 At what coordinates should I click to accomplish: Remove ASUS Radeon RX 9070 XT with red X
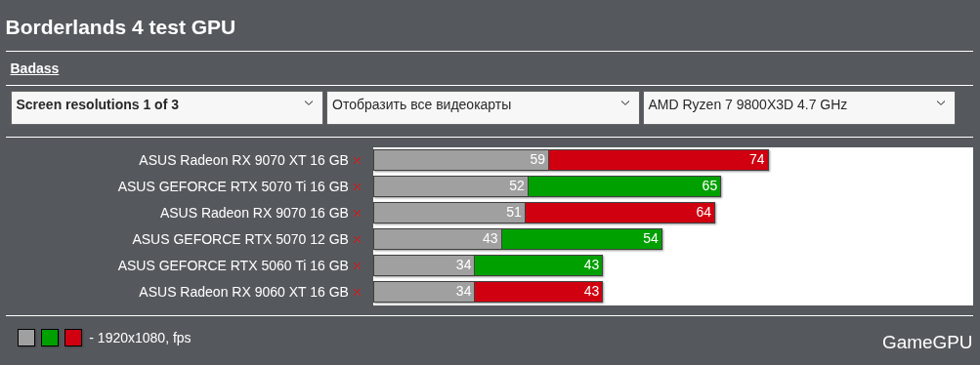click(x=357, y=160)
